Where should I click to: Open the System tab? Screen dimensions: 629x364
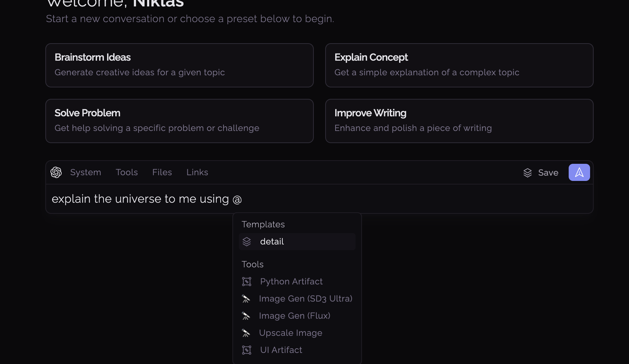(x=86, y=172)
